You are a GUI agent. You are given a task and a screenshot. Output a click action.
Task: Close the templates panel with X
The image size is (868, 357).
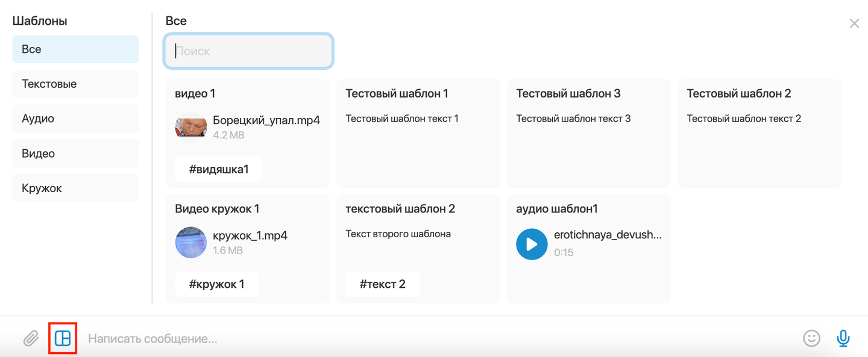click(x=854, y=23)
